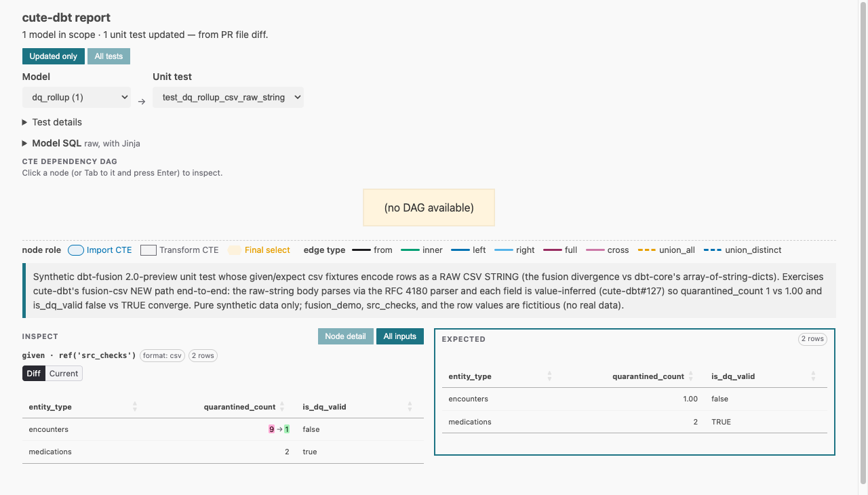Click the 'format: csv' badge
Image resolution: width=868 pixels, height=495 pixels.
162,355
